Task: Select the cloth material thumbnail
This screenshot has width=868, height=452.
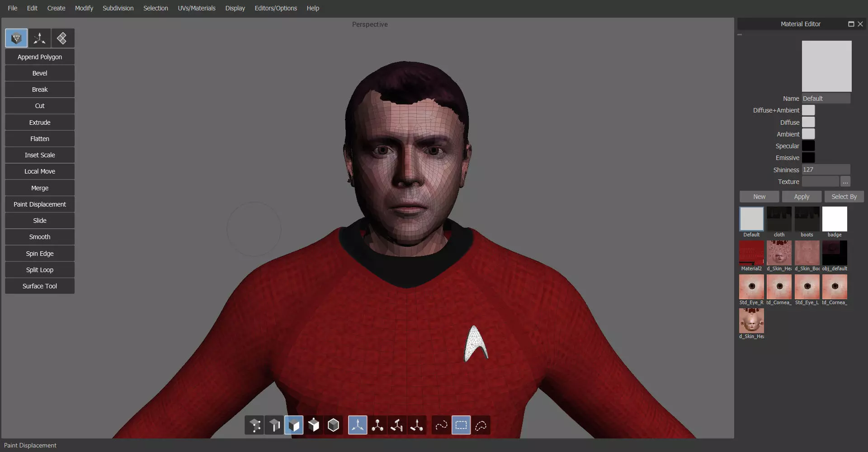Action: tap(779, 219)
